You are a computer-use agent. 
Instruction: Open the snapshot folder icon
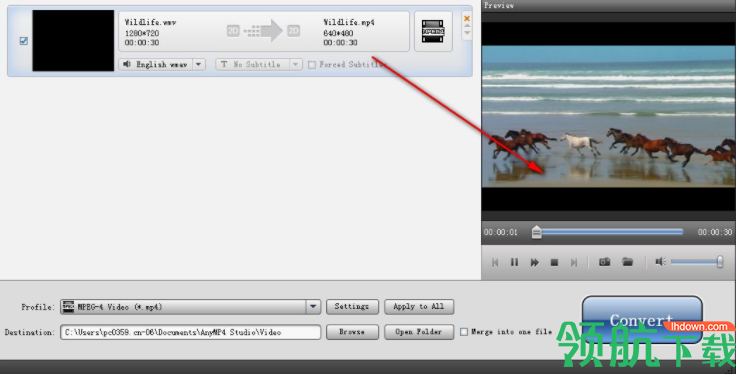coord(628,262)
